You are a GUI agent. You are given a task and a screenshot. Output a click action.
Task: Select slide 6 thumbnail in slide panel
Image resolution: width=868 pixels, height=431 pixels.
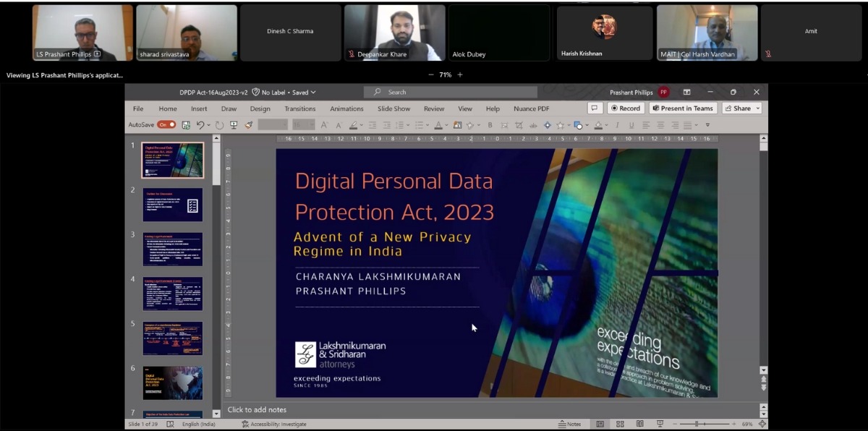point(173,383)
